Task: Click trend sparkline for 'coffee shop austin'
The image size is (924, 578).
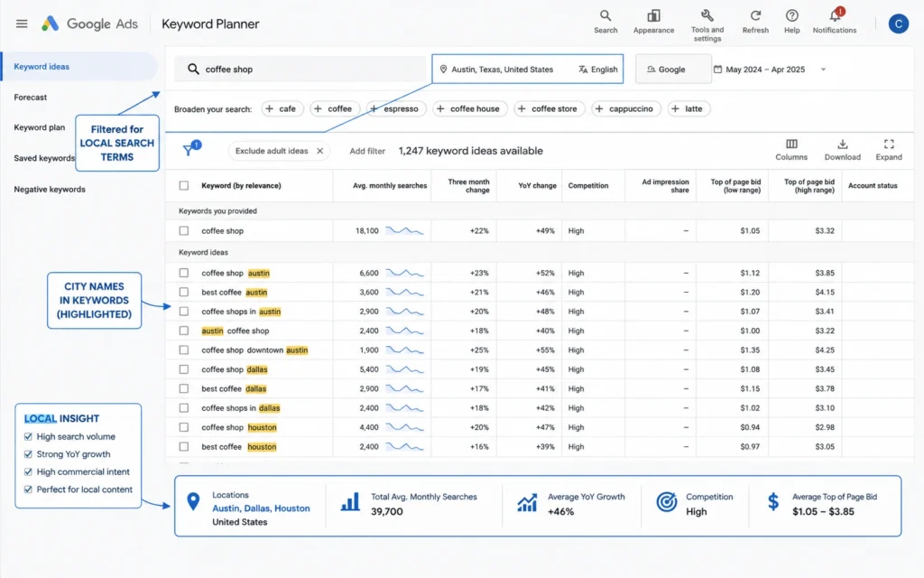Action: click(x=404, y=273)
